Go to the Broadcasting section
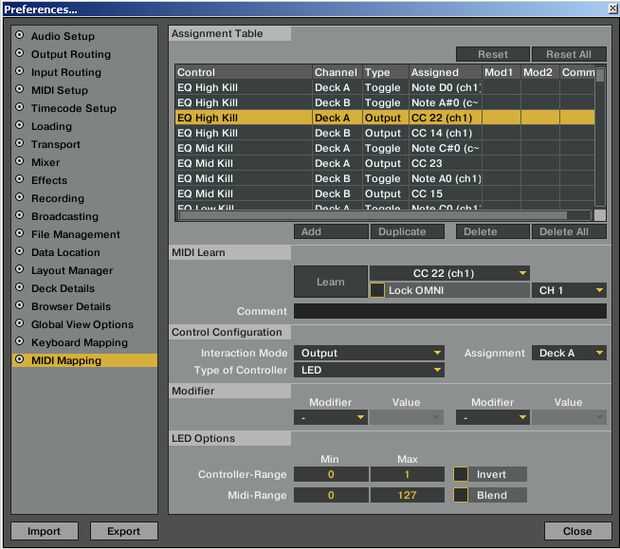 pos(65,216)
